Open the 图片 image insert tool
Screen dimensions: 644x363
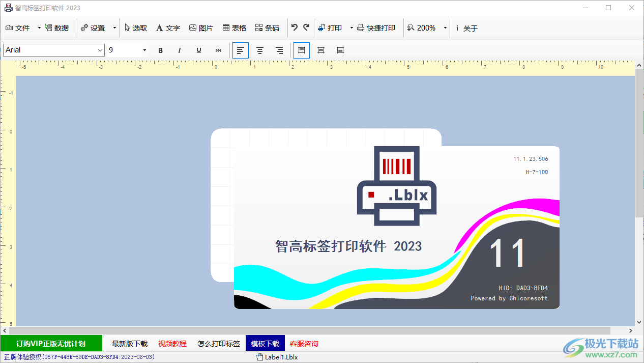pyautogui.click(x=201, y=28)
